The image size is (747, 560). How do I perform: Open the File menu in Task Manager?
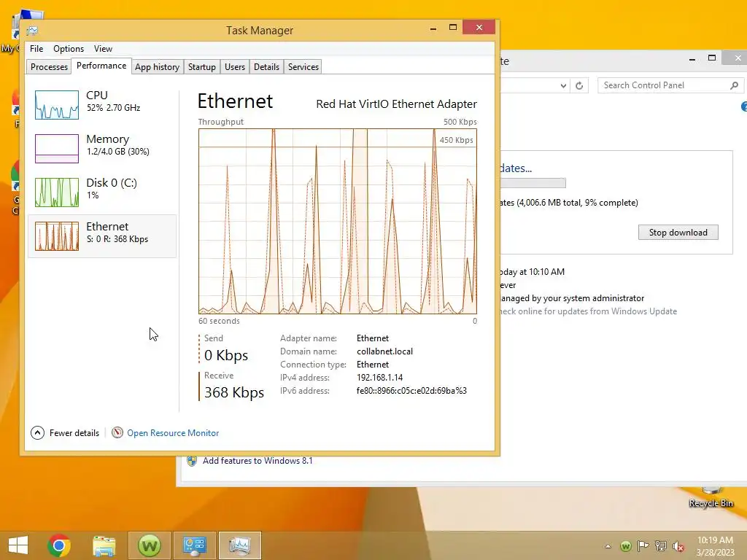[x=36, y=49]
